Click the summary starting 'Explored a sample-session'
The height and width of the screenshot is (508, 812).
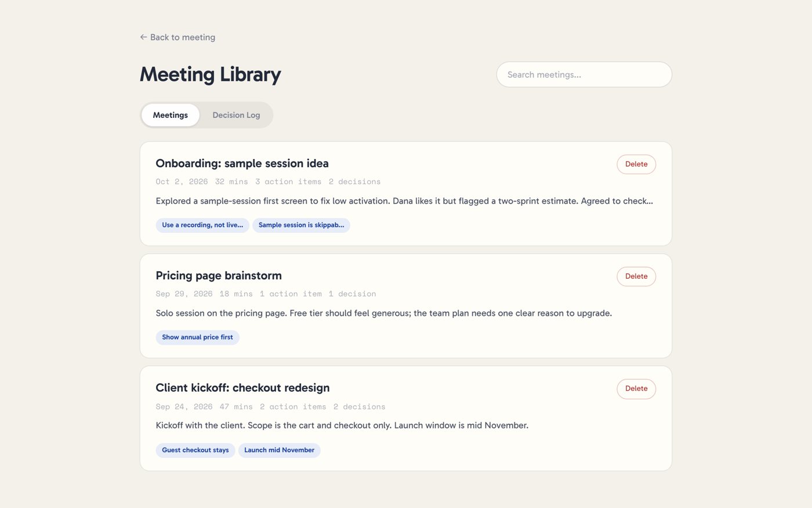point(404,201)
